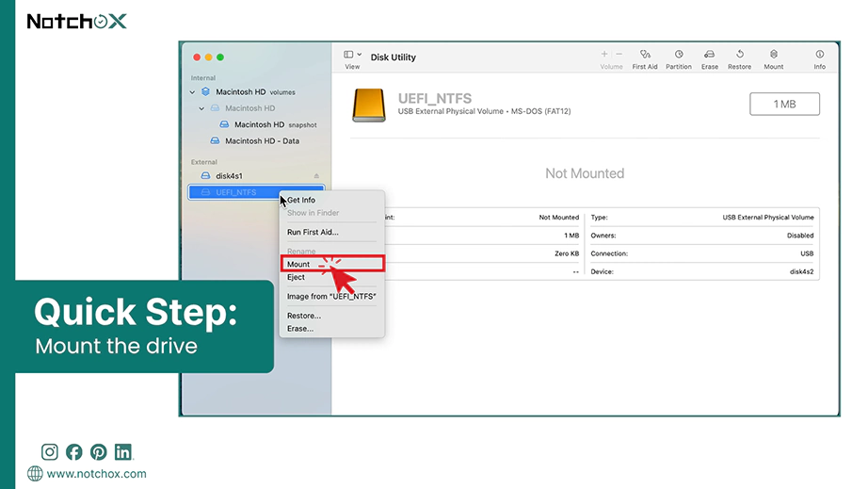This screenshot has height=489, width=868.
Task: Collapse the Macintosh HD volumes group
Action: click(192, 92)
